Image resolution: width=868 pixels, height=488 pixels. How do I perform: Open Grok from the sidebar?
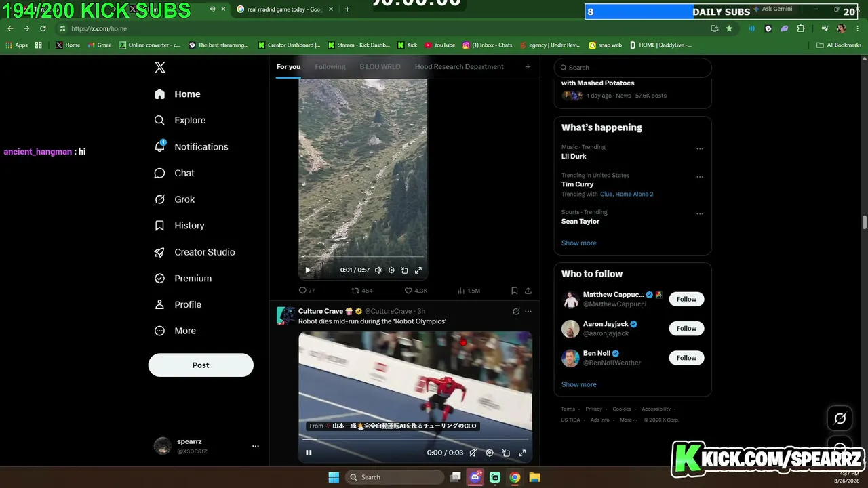click(174, 199)
